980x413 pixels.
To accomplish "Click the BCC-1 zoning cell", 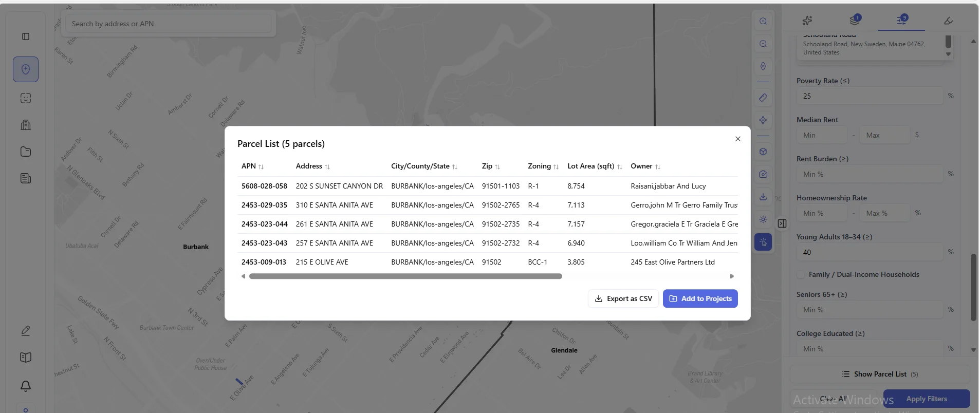I will [538, 262].
